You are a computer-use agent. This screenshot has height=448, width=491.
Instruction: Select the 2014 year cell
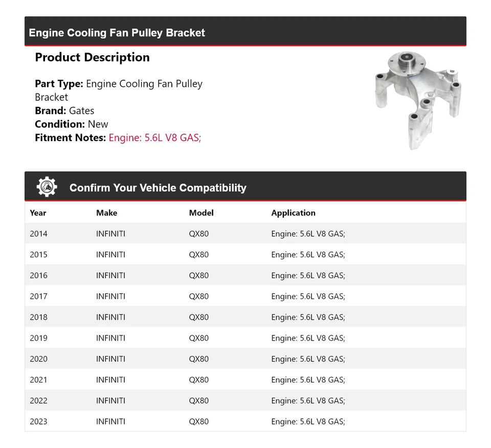click(x=38, y=234)
